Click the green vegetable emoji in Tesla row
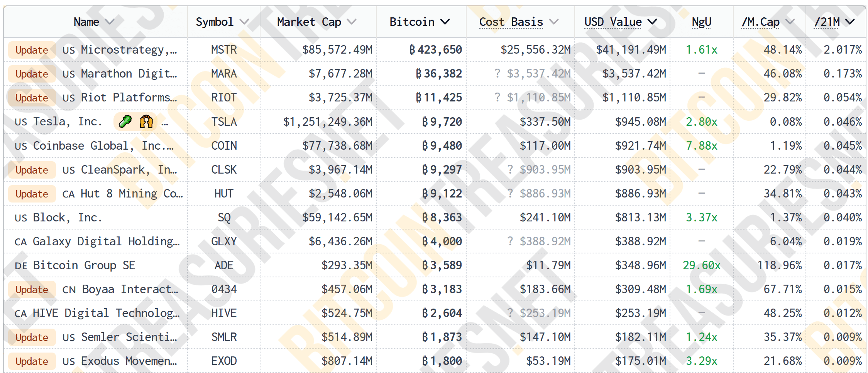The width and height of the screenshot is (868, 373). (x=125, y=122)
